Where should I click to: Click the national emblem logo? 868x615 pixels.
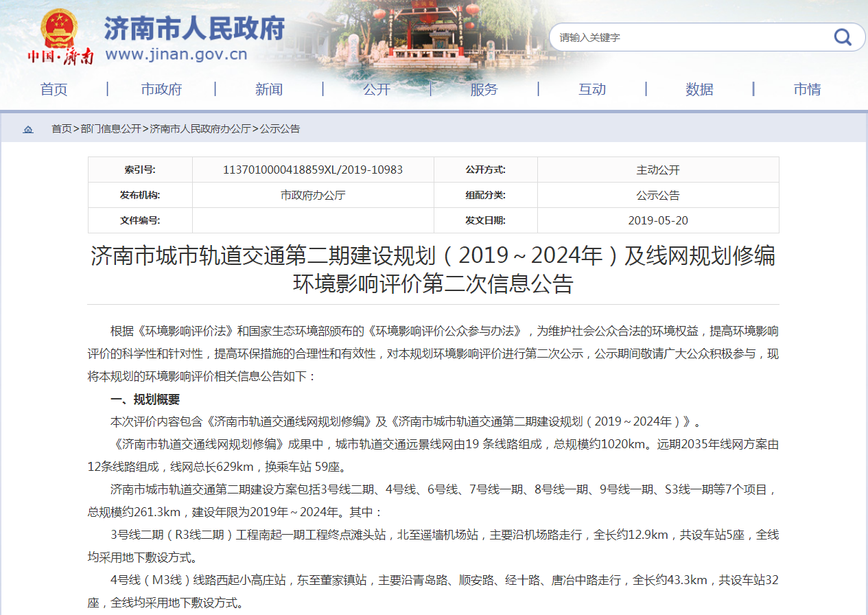click(60, 29)
